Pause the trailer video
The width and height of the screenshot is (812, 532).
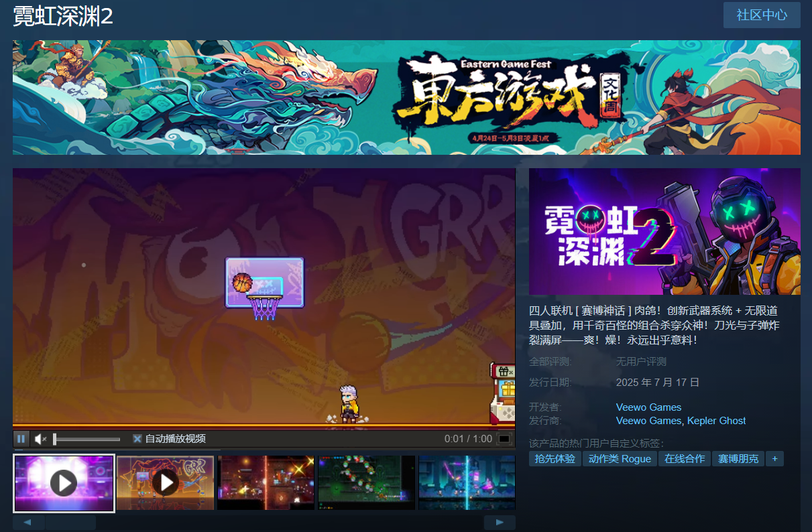[21, 439]
